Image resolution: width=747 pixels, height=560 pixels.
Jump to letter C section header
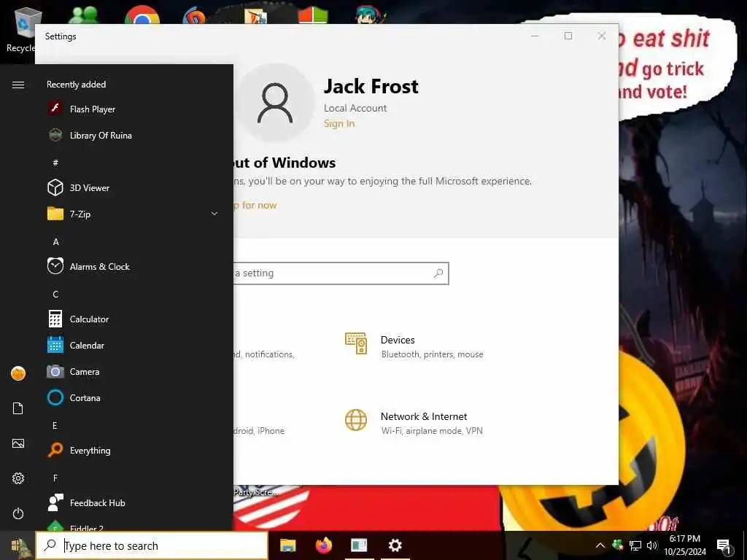click(55, 295)
